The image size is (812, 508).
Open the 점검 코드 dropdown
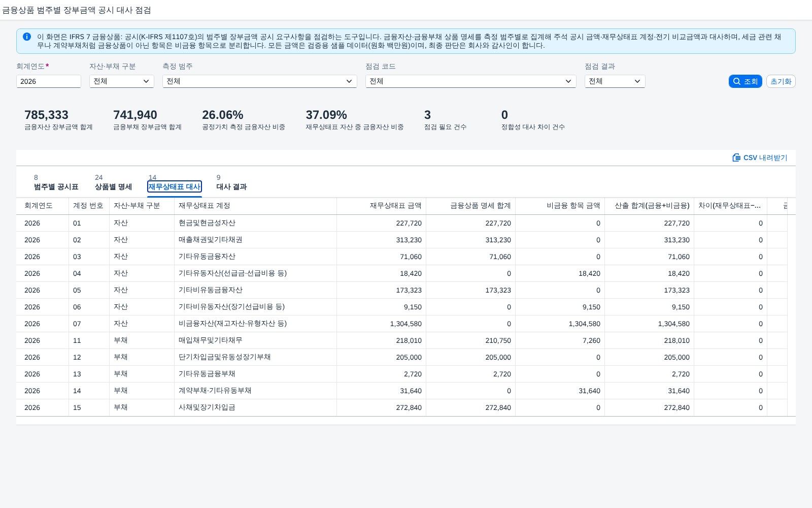point(471,81)
